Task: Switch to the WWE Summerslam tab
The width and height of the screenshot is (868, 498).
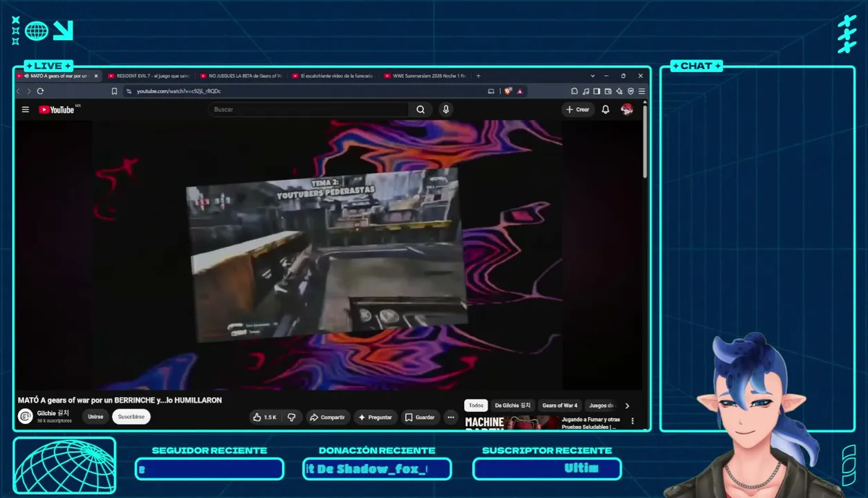Action: [x=426, y=75]
